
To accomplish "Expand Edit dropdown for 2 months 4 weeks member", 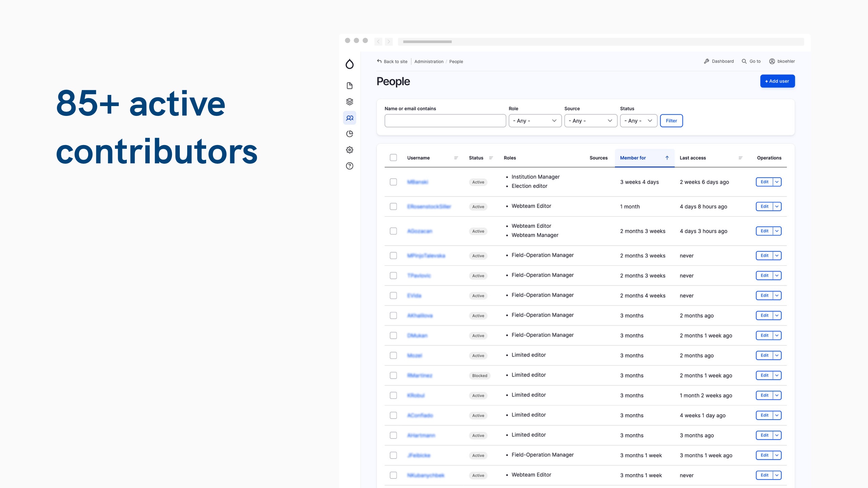I will (x=777, y=296).
